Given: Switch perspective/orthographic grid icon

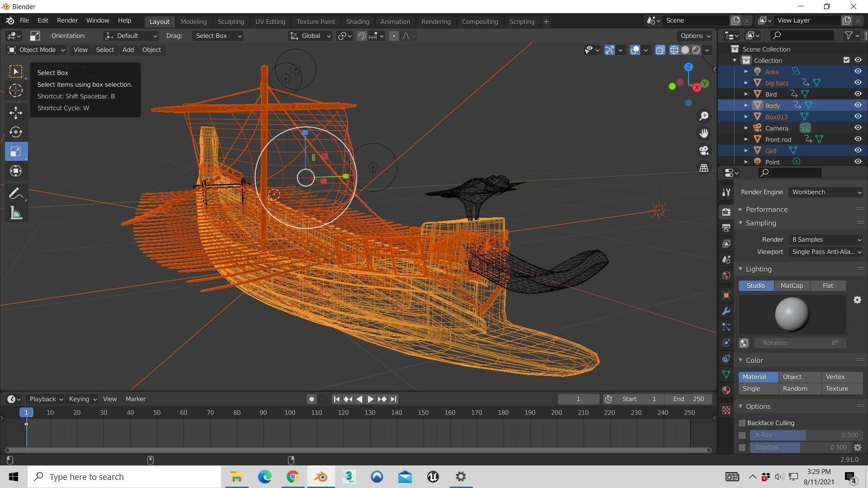Looking at the screenshot, I should 704,168.
